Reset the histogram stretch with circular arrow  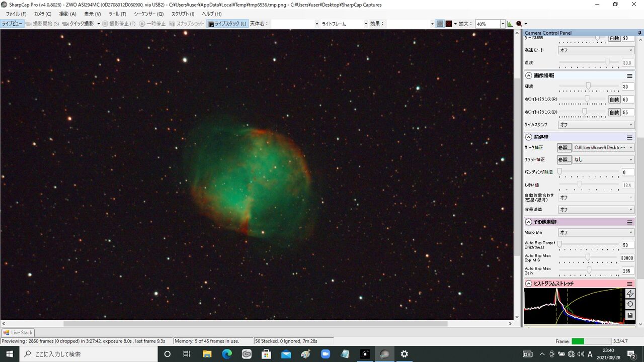click(x=630, y=304)
